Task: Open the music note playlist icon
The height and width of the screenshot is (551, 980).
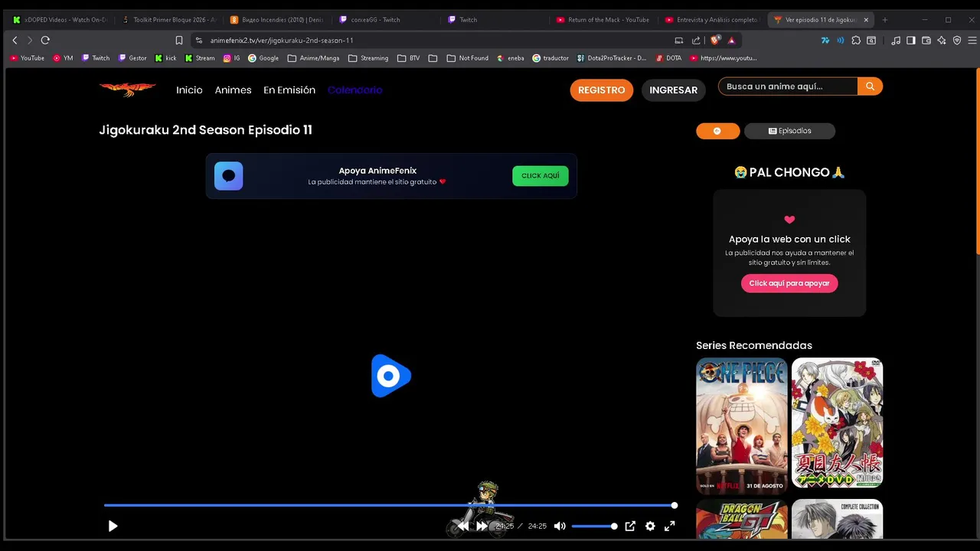Action: [896, 41]
